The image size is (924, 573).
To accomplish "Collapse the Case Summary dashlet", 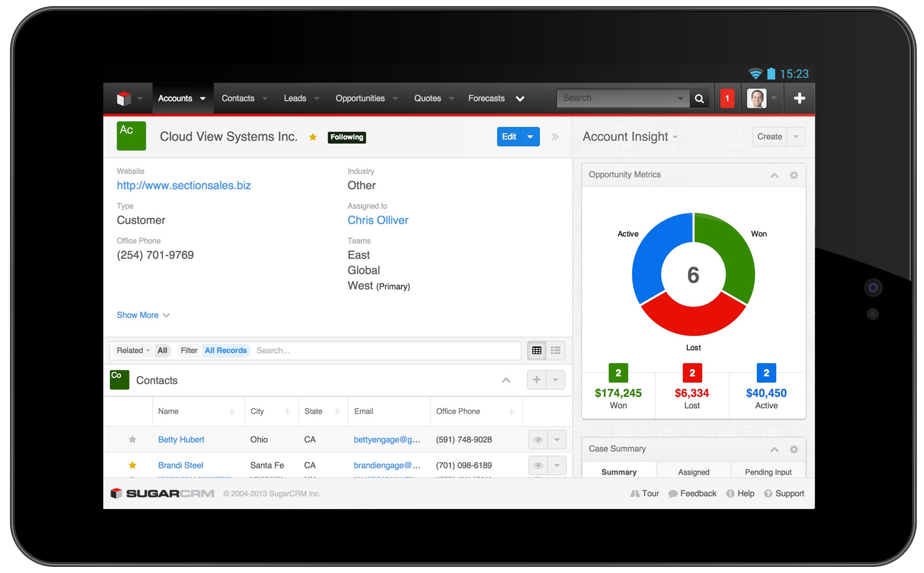I will 774,449.
